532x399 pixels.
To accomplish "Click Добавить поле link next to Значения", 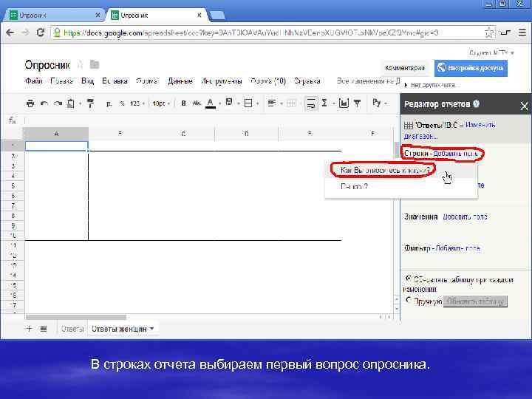I will click(465, 216).
